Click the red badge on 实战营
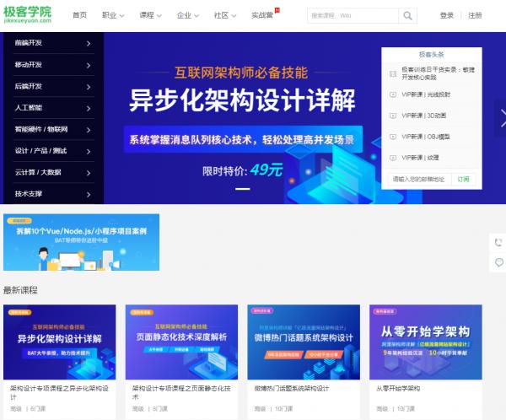Screen dimensions: 506x420 277,10
